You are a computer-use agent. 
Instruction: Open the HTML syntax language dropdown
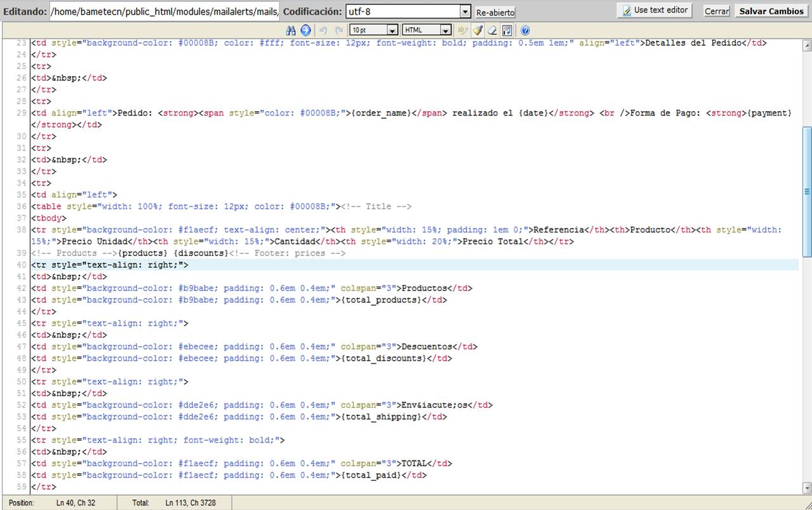coord(445,30)
